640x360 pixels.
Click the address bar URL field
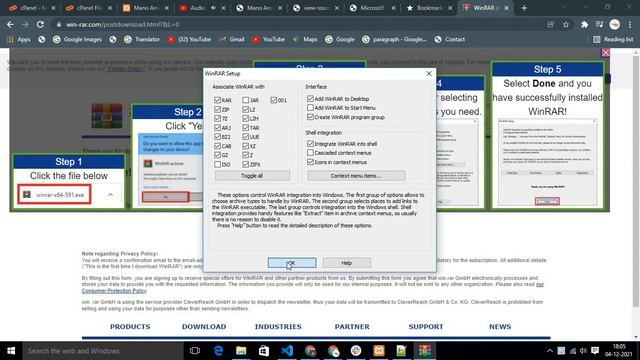tap(298, 24)
